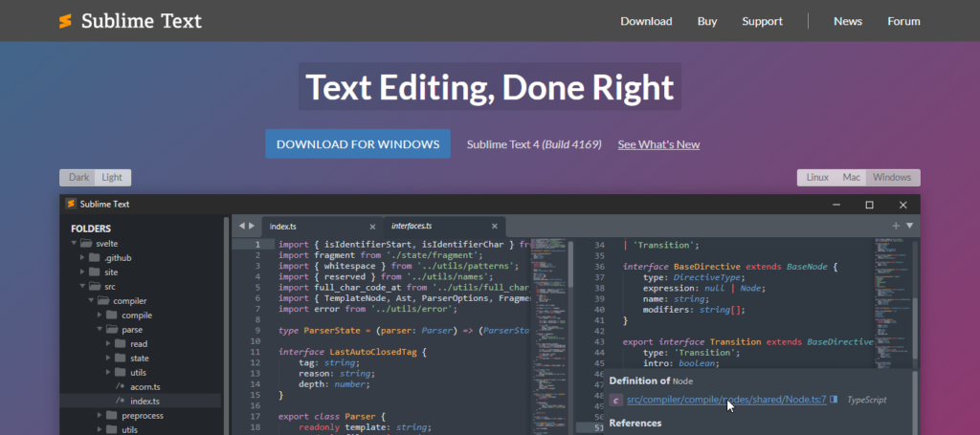The height and width of the screenshot is (435, 980).
Task: Open the Support menu item
Action: pos(762,21)
